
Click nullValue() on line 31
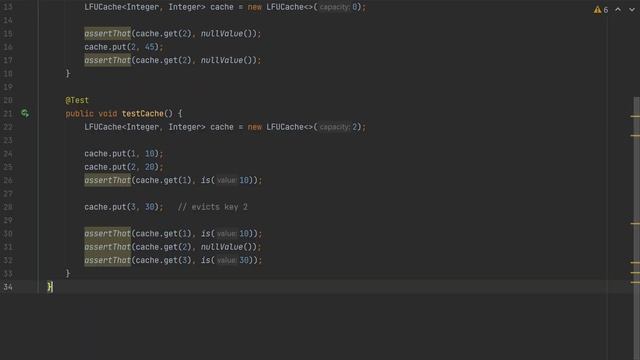228,247
